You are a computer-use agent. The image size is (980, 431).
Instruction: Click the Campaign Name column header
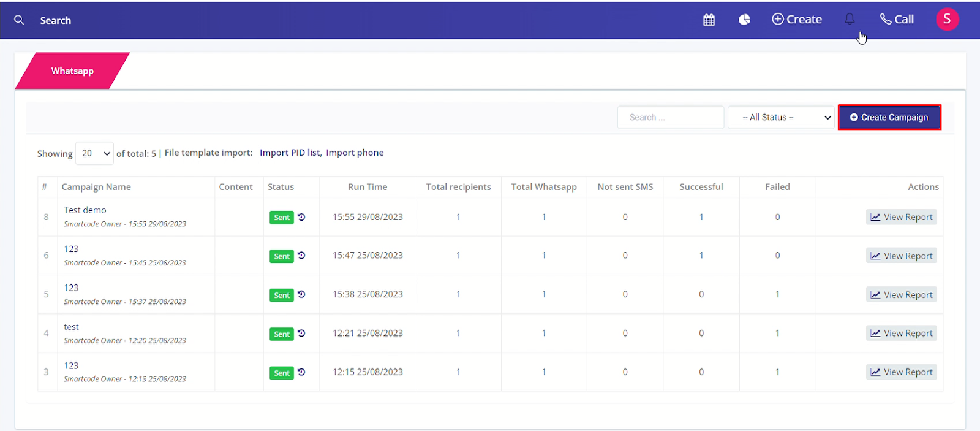[x=96, y=187]
